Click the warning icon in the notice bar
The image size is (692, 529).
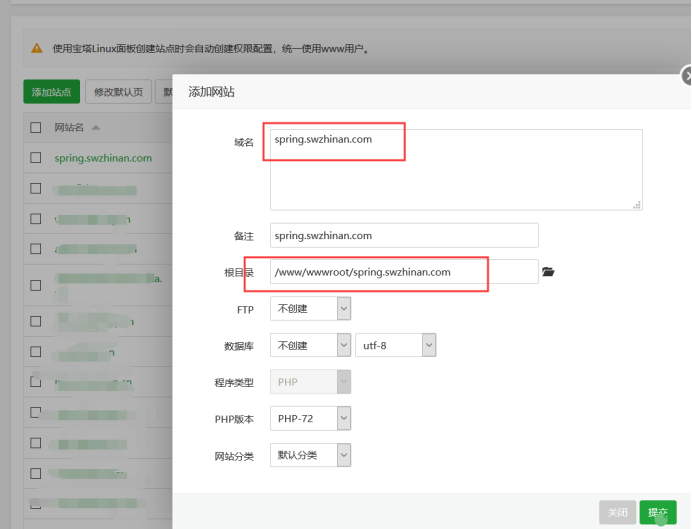pos(37,48)
